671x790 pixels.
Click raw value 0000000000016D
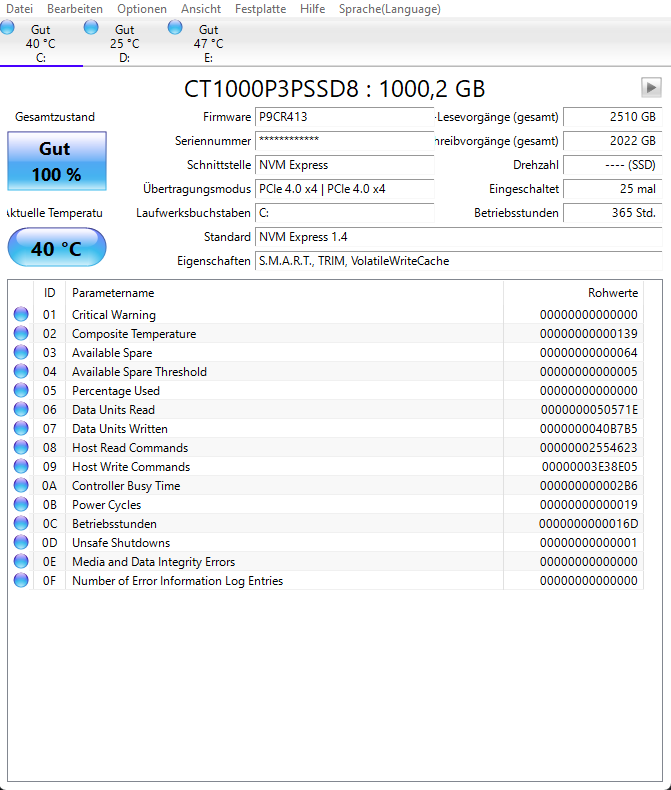[x=588, y=523]
